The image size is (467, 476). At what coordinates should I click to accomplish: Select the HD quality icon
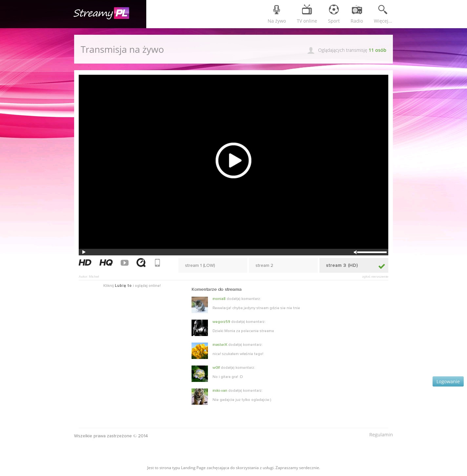click(85, 263)
